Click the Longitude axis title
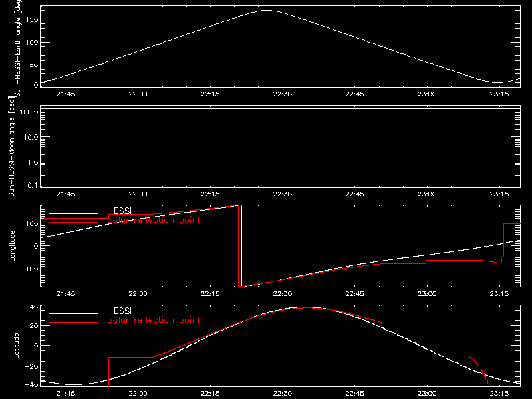The image size is (532, 399). (12, 246)
